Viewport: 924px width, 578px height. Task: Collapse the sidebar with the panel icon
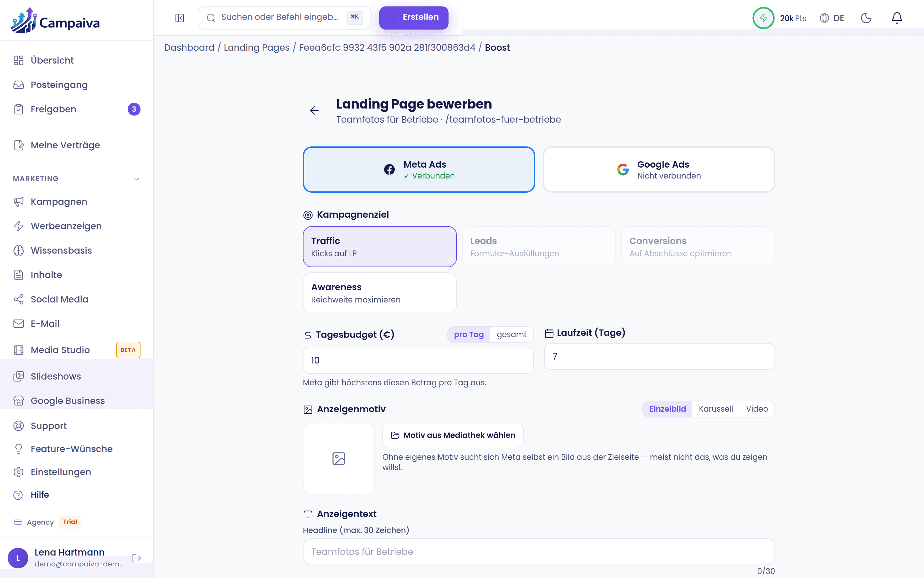click(179, 18)
